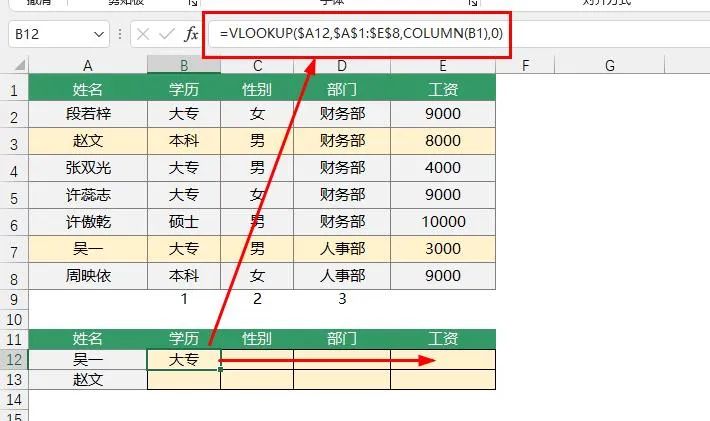This screenshot has height=421, width=710.
Task: Click the 性别 header cell in row 1
Action: coord(257,88)
